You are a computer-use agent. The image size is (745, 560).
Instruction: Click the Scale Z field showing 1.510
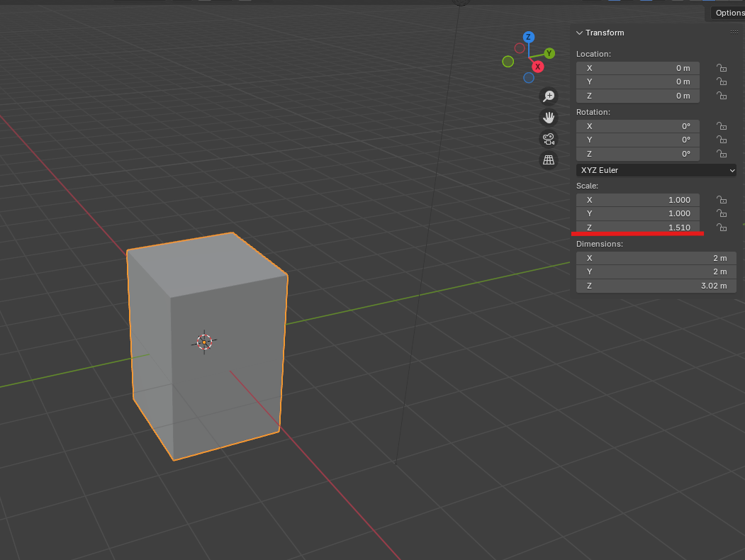[x=638, y=227]
